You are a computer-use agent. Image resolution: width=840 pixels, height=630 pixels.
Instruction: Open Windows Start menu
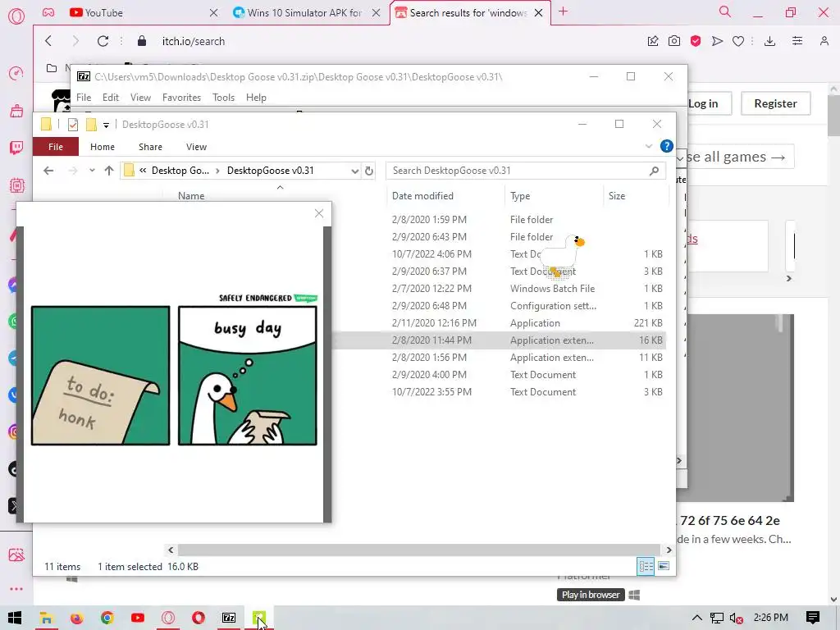[15, 619]
